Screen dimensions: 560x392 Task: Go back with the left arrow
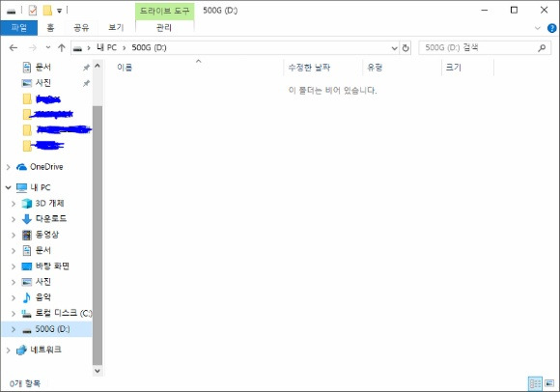[x=14, y=48]
